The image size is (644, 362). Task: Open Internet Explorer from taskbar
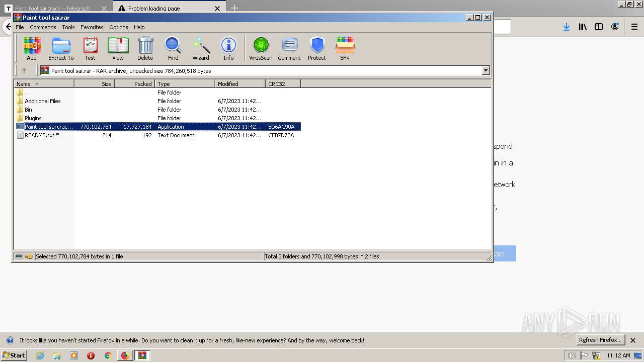[x=40, y=355]
